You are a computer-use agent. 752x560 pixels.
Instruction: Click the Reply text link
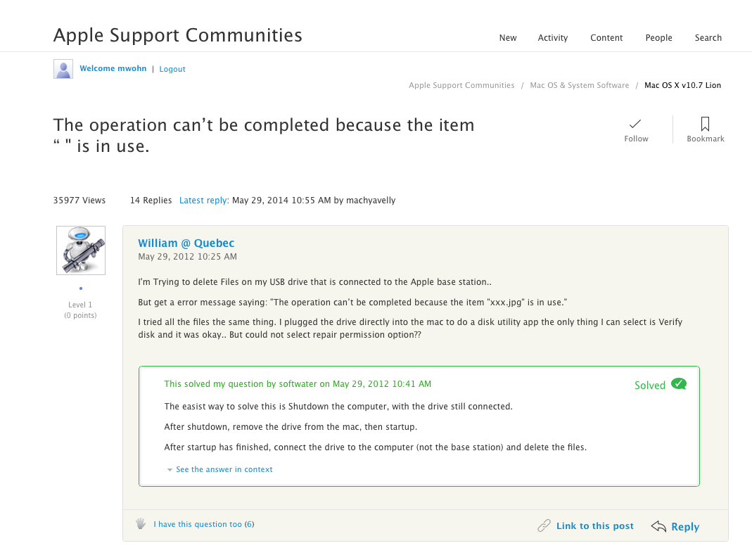click(685, 526)
